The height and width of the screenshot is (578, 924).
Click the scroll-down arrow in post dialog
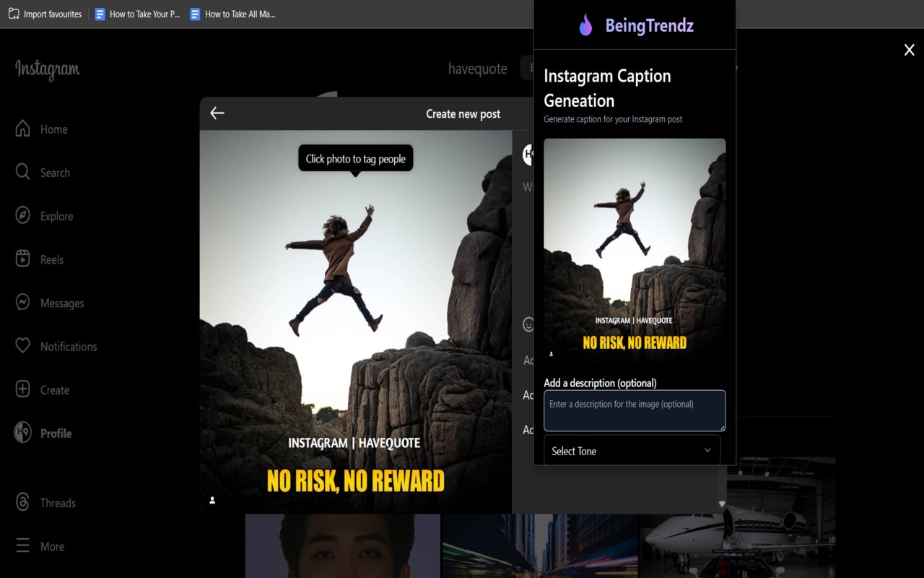coord(721,504)
